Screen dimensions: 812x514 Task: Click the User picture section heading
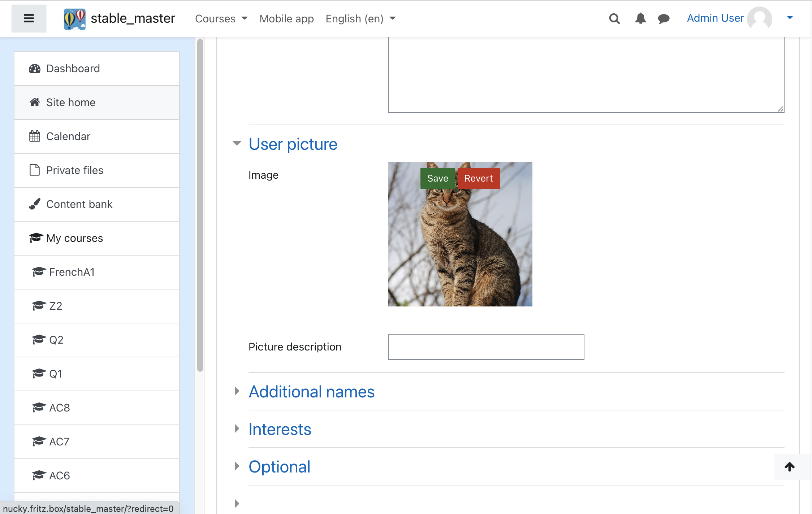point(293,144)
